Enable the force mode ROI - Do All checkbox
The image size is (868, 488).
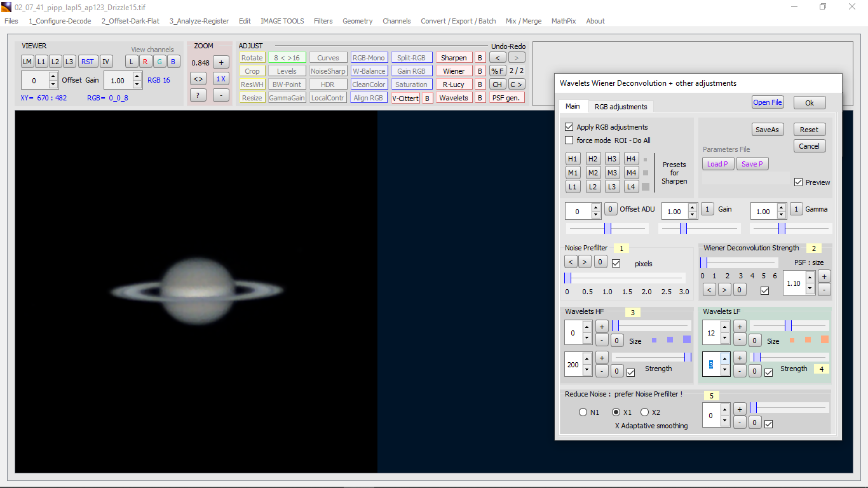click(569, 140)
